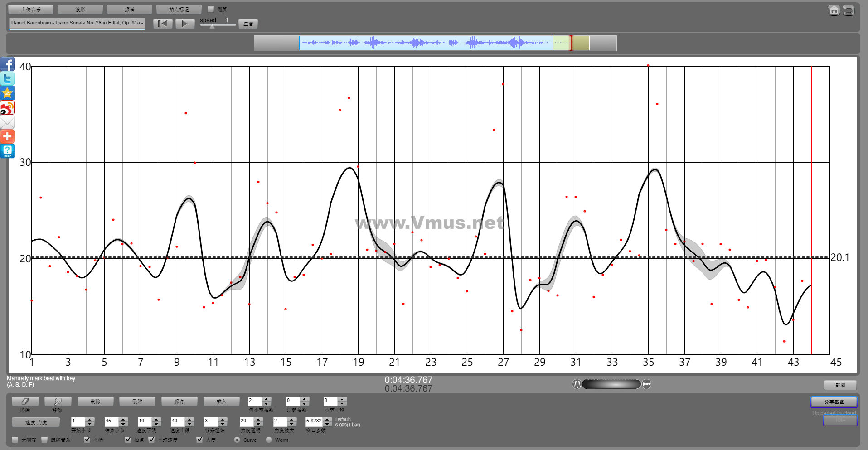Uncheck the 平滑 smoothing checkbox

point(87,440)
